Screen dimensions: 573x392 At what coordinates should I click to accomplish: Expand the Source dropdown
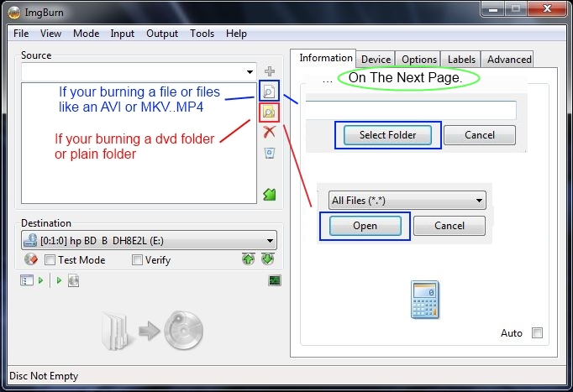coord(250,72)
